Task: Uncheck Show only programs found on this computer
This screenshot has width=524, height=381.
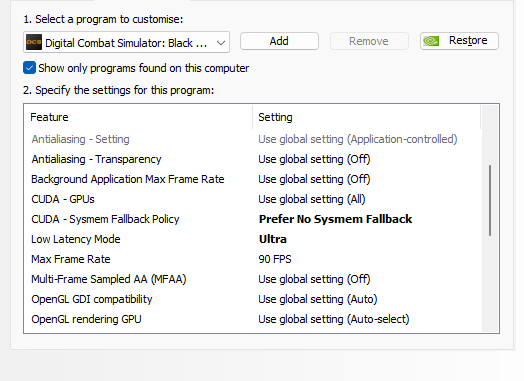Action: click(x=29, y=68)
